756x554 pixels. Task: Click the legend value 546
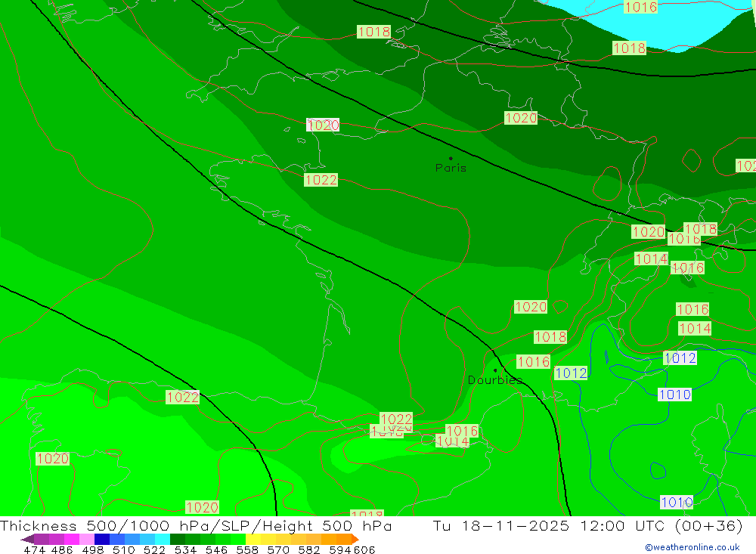pos(216,549)
